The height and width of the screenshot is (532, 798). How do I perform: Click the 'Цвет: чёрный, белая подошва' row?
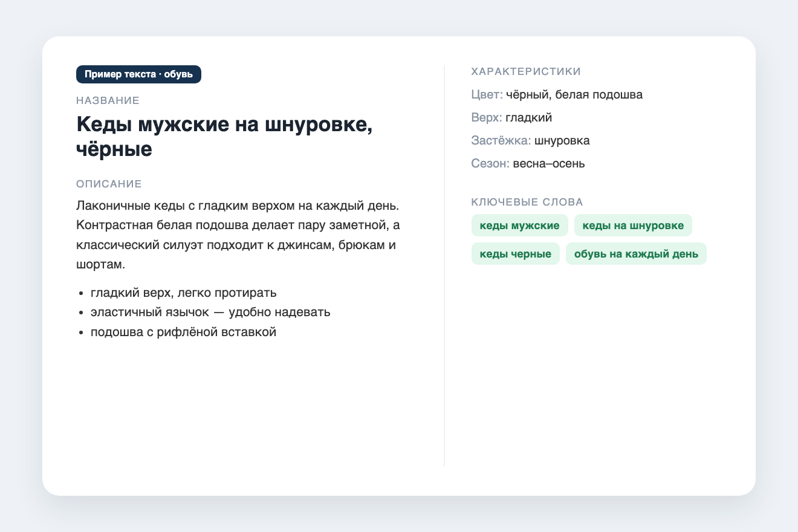pos(557,95)
